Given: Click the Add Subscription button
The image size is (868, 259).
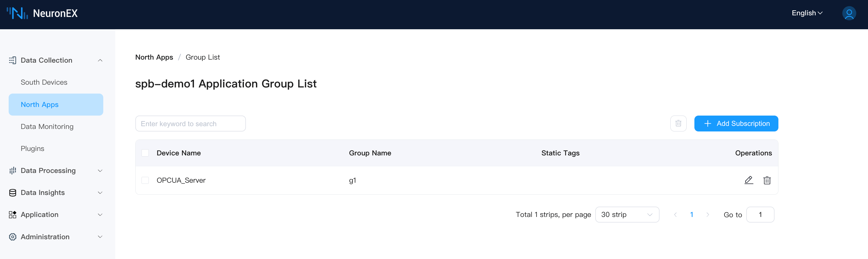Looking at the screenshot, I should coord(736,123).
